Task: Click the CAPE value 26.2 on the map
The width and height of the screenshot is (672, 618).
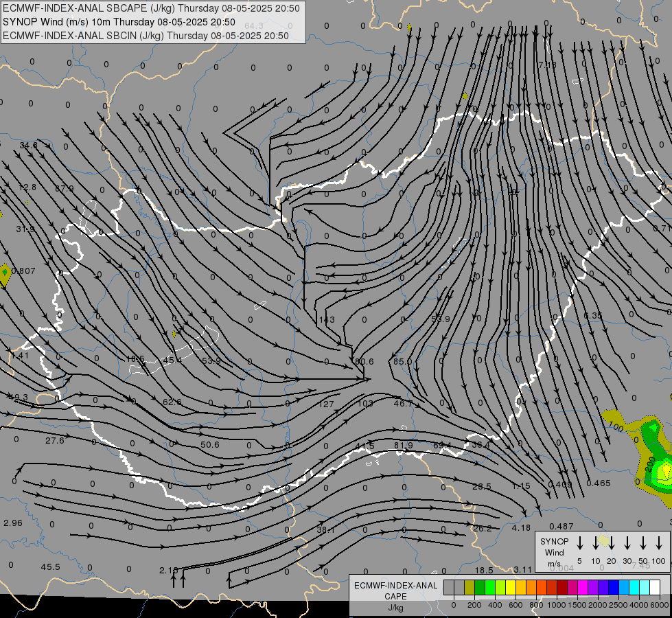Action: point(483,529)
